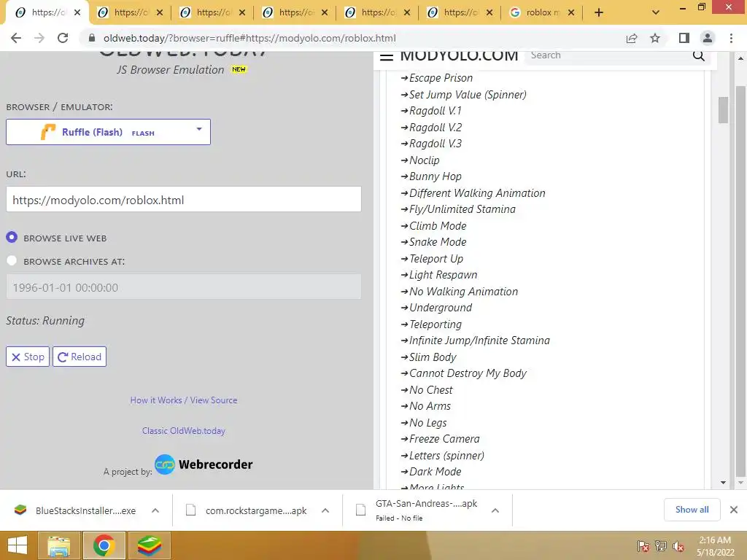
Task: Switch to the second oldweb.today tab
Action: [130, 12]
